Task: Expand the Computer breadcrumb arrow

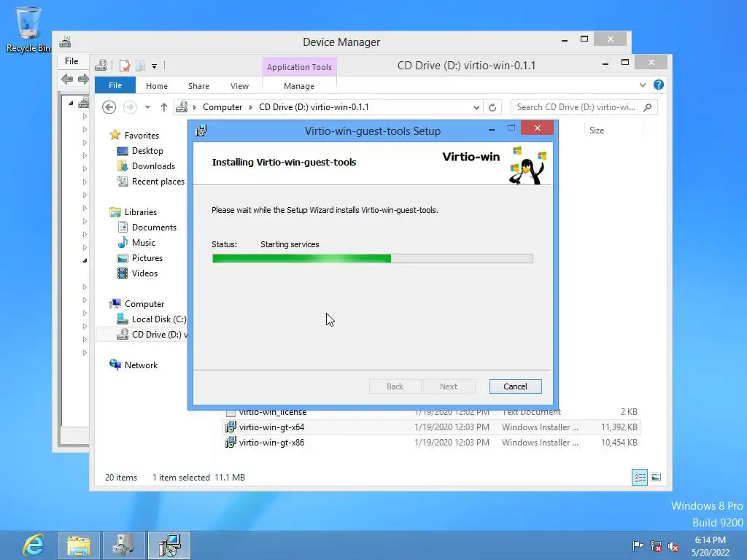Action: pyautogui.click(x=251, y=107)
